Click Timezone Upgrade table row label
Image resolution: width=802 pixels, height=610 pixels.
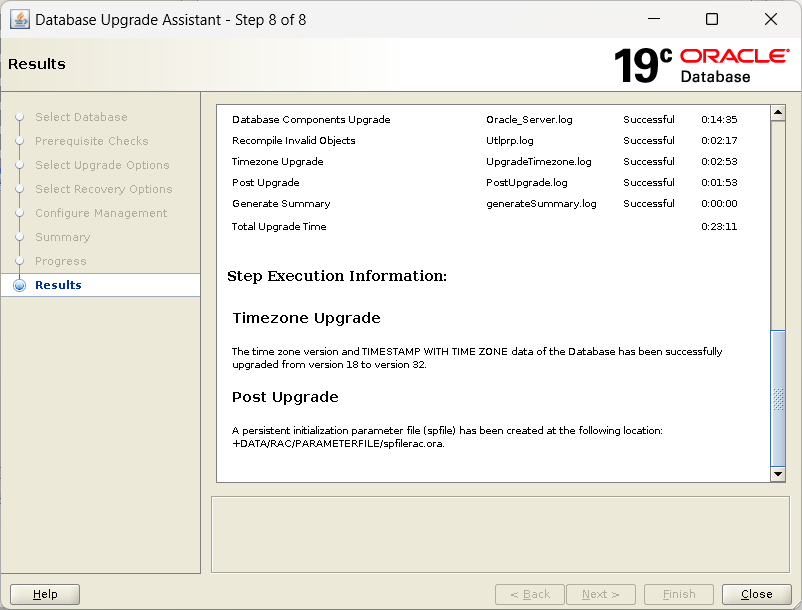(x=277, y=161)
